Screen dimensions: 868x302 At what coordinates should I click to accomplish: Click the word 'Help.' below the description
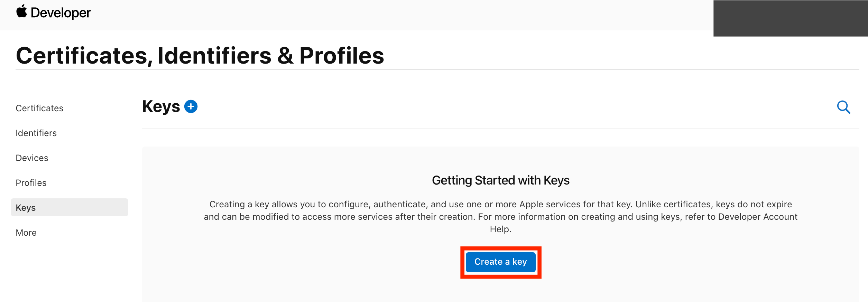pyautogui.click(x=500, y=229)
